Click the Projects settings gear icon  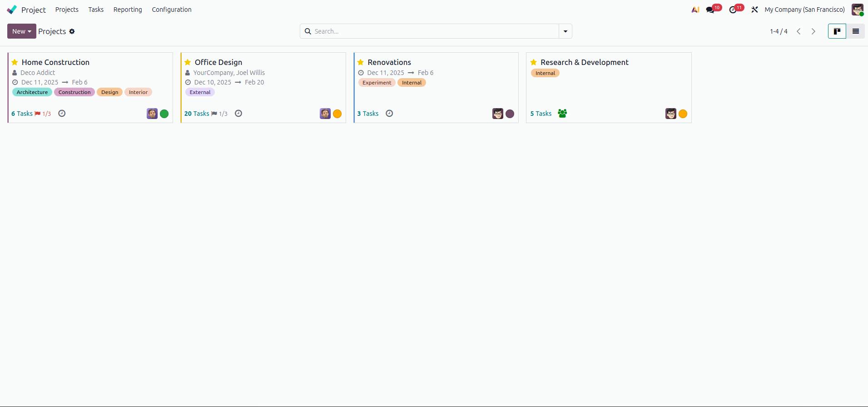click(x=72, y=31)
